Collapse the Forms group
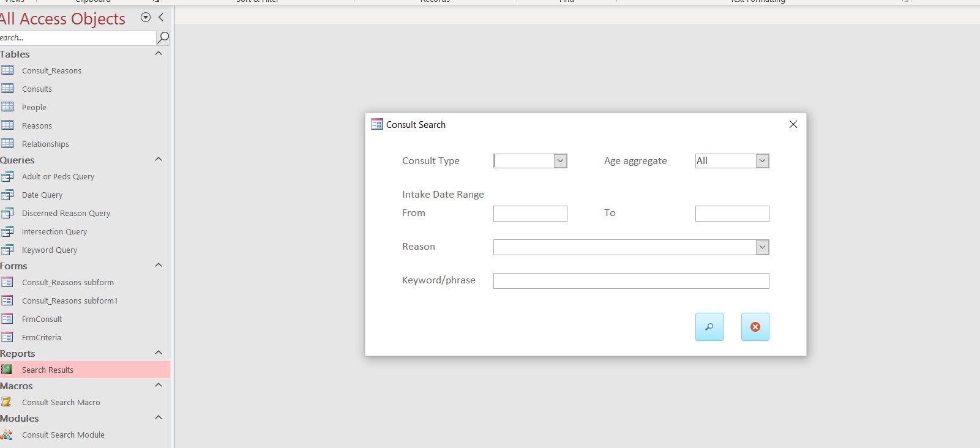Image resolution: width=980 pixels, height=448 pixels. click(159, 266)
